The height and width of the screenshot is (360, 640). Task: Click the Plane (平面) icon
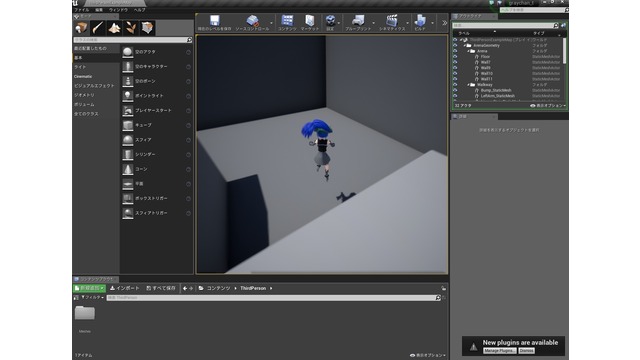128,184
